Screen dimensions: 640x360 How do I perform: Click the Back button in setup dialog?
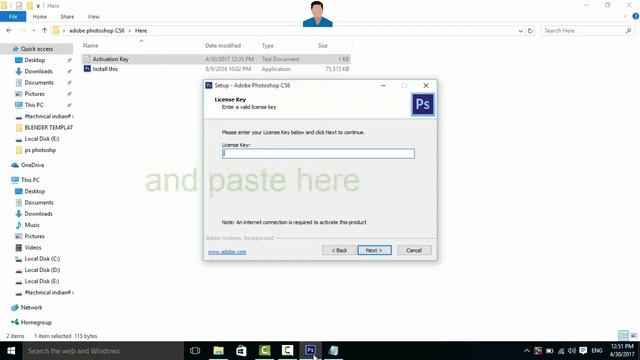[x=339, y=250]
